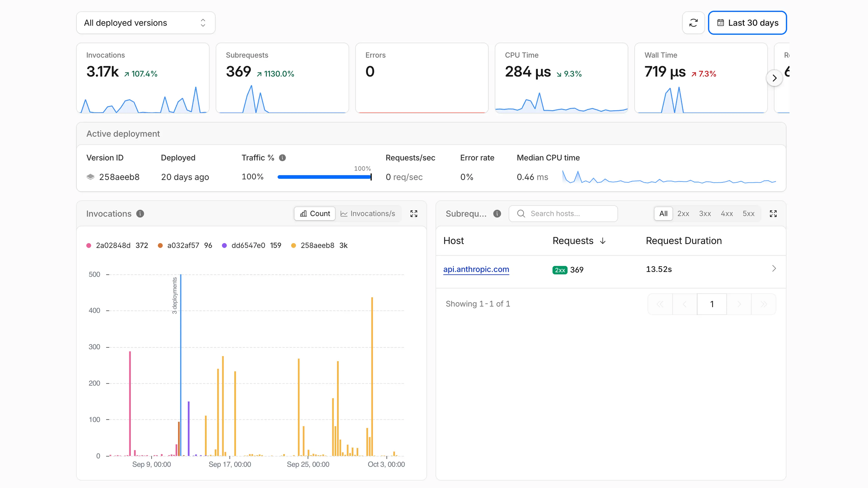Select page 1 in pagination
This screenshot has width=868, height=488.
(x=712, y=304)
